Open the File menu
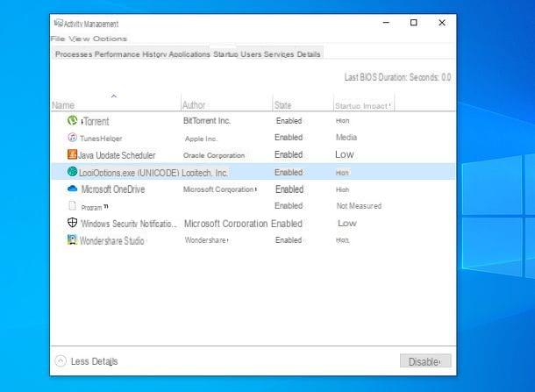This screenshot has height=392, width=535. point(58,39)
